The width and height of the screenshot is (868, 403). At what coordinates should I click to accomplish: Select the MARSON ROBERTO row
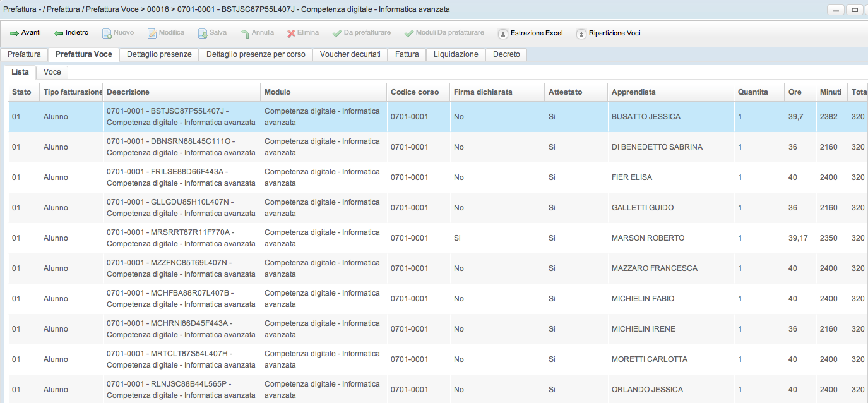coord(648,238)
